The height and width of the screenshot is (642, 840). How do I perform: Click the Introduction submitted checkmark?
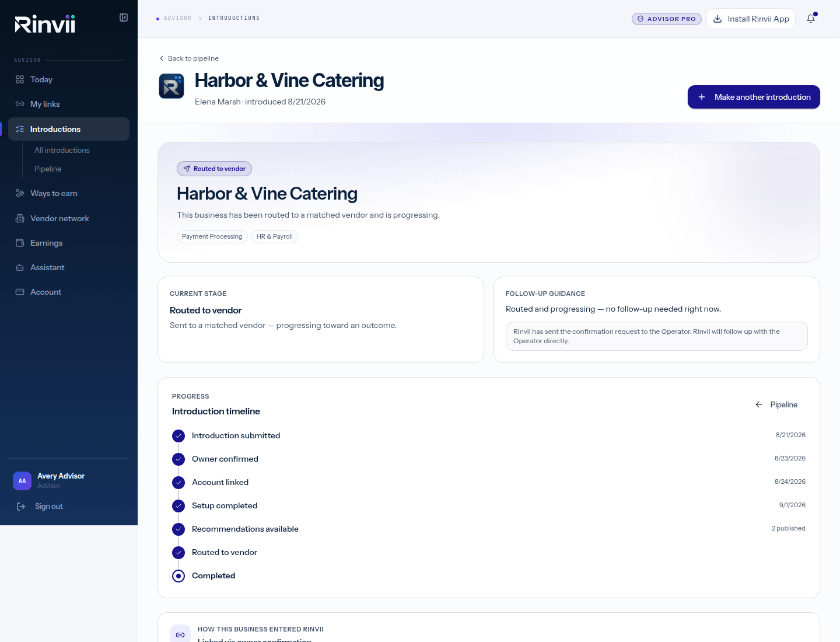coord(178,436)
